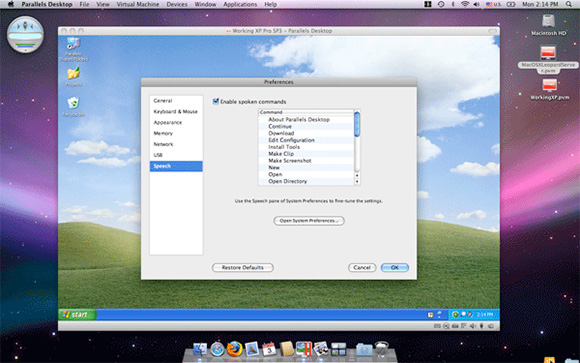This screenshot has height=363, width=580.
Task: Open Bluetooth menu bar icon
Action: [453, 4]
